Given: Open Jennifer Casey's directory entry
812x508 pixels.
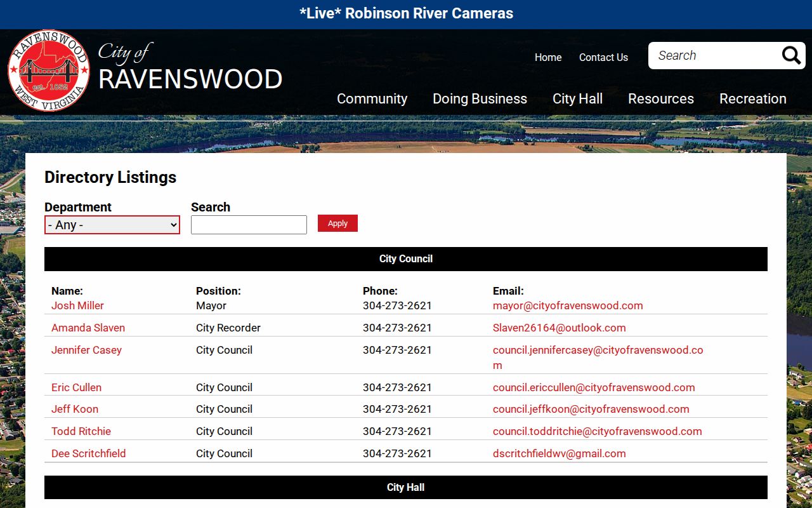Looking at the screenshot, I should (86, 350).
